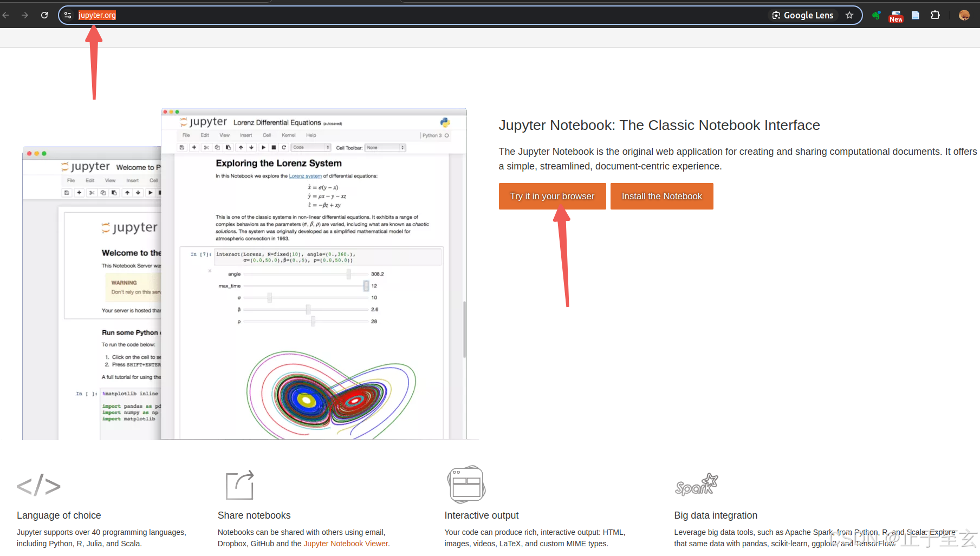The width and height of the screenshot is (980, 556).
Task: Open the Chrome profile avatar
Action: click(964, 15)
